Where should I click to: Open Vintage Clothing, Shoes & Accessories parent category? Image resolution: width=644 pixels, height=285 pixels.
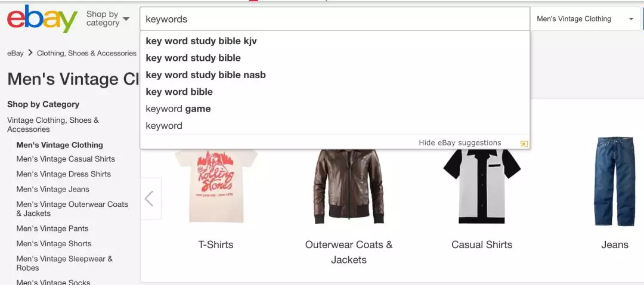[53, 125]
